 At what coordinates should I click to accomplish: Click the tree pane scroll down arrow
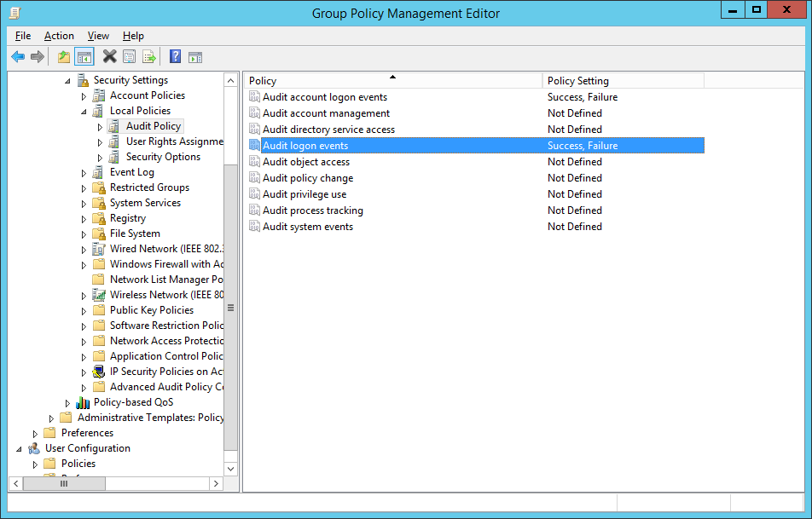(231, 469)
